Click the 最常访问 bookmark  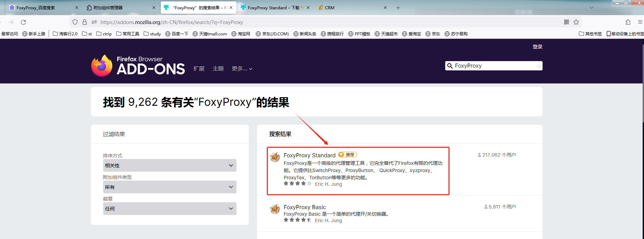pyautogui.click(x=9, y=34)
